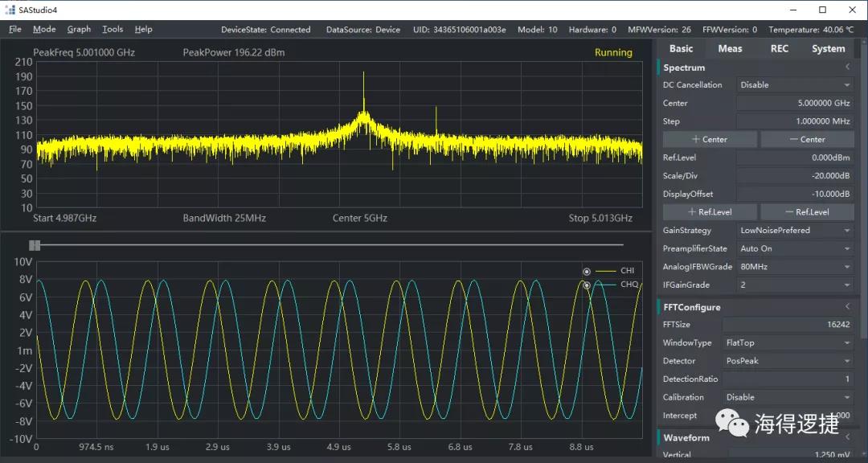Click the minus Center button
The height and width of the screenshot is (463, 868).
[808, 140]
